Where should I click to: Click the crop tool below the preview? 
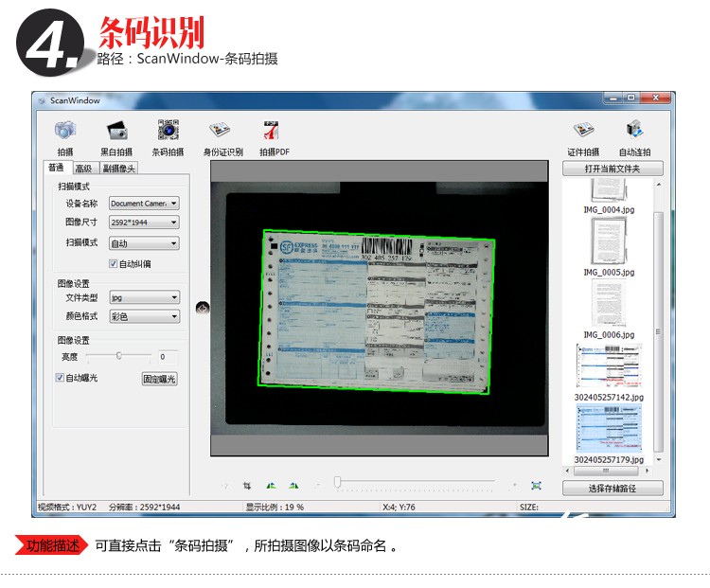point(247,485)
